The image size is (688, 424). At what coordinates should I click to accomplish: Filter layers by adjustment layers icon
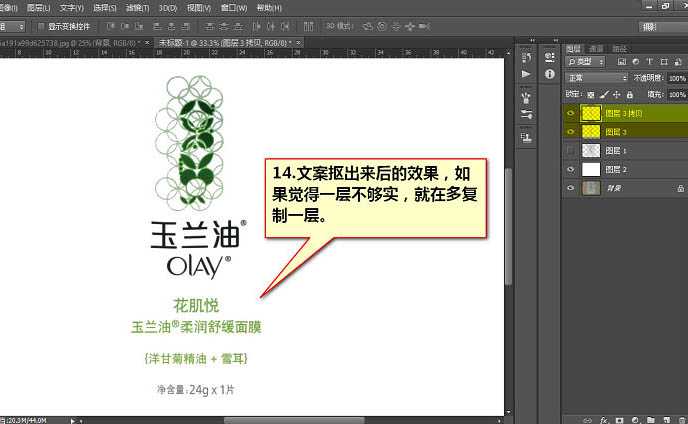click(x=636, y=62)
